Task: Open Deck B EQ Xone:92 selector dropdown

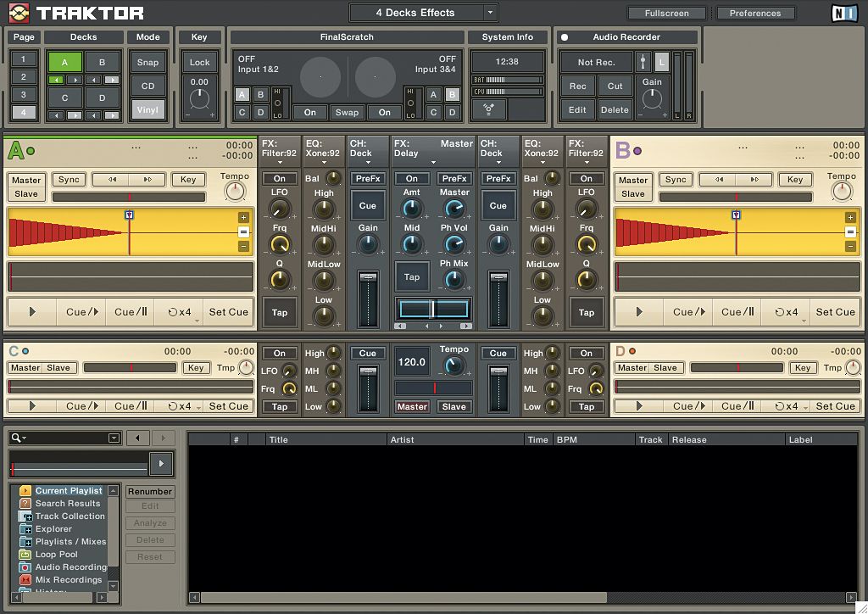Action: point(542,163)
